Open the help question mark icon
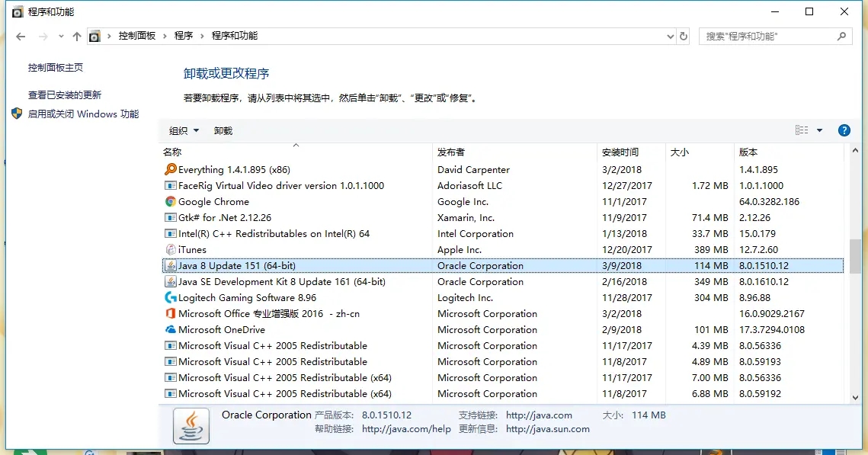The width and height of the screenshot is (868, 455). pos(844,130)
